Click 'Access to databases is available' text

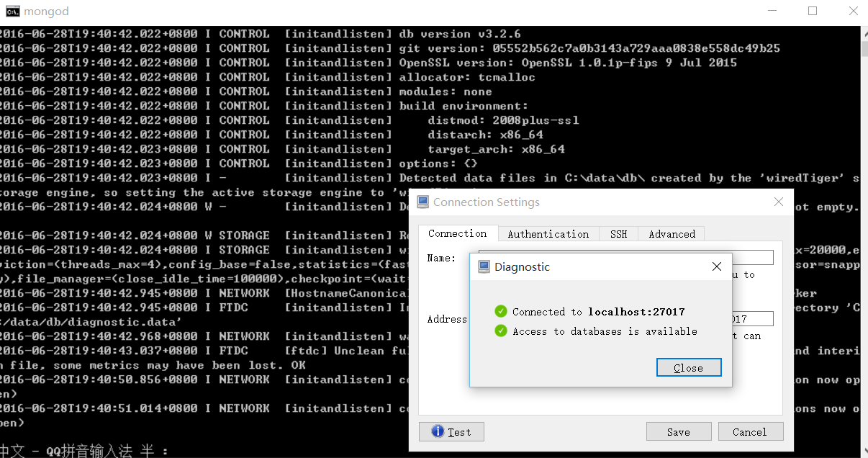[x=605, y=331]
